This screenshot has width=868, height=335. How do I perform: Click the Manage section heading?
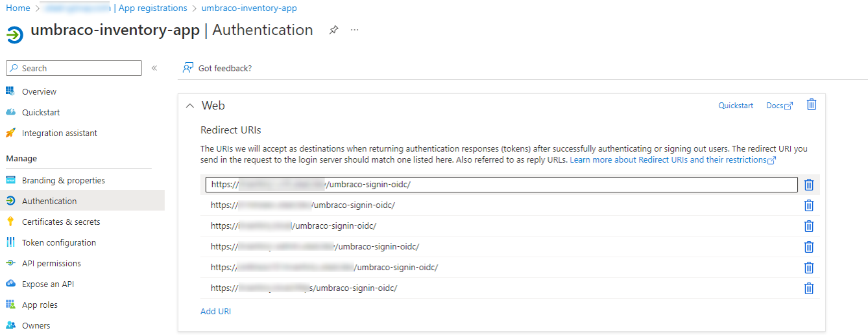[21, 158]
